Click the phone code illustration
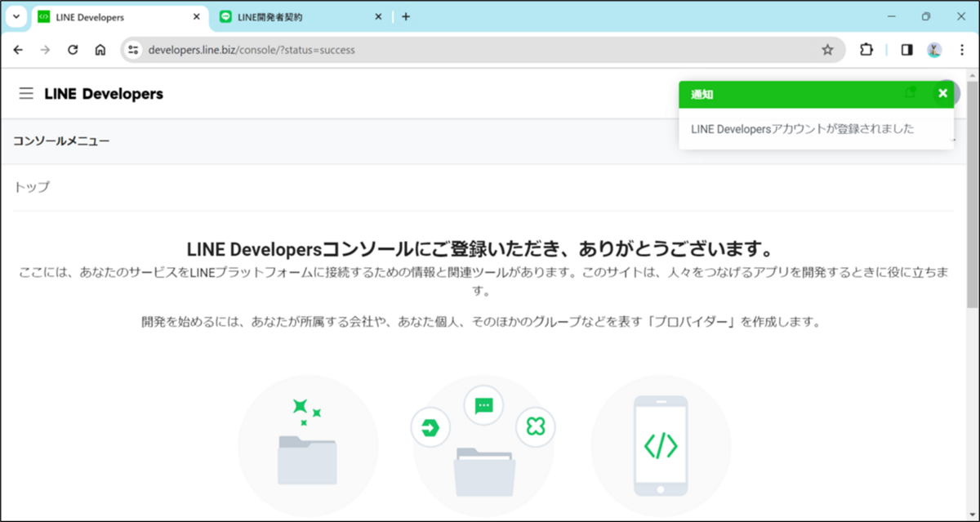 (661, 445)
